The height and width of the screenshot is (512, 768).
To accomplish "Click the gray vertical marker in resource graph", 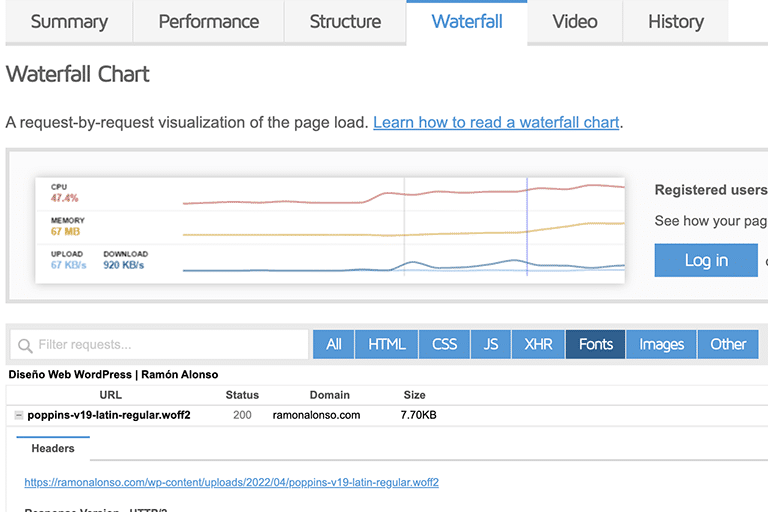I will click(404, 227).
